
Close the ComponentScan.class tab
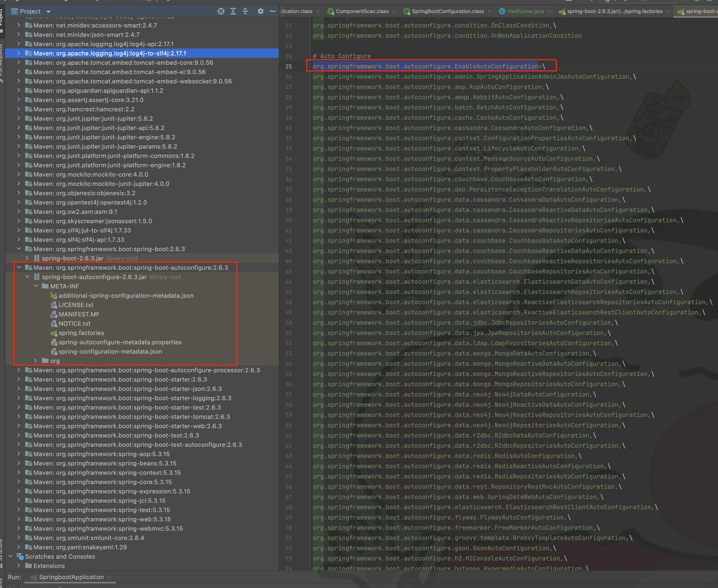point(394,11)
